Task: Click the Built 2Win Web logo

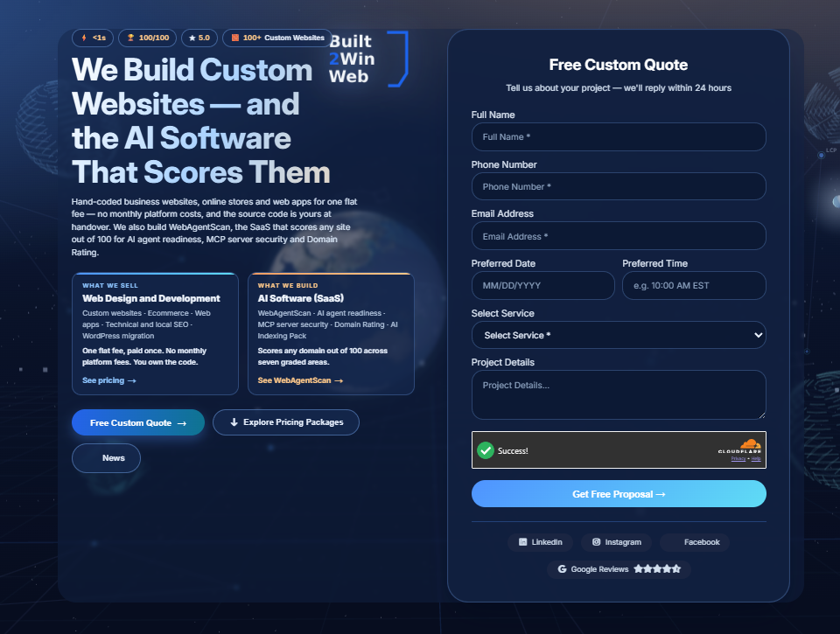Action: coord(368,59)
